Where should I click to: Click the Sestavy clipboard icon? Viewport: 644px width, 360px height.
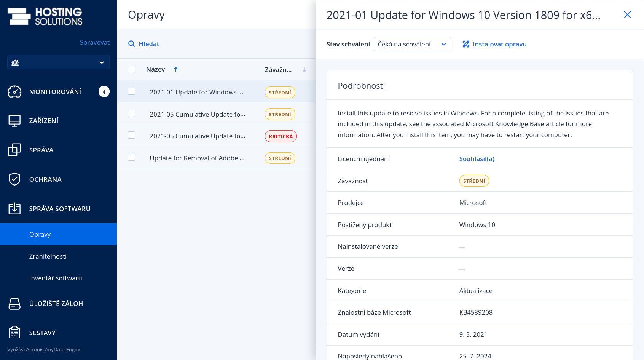pos(14,333)
